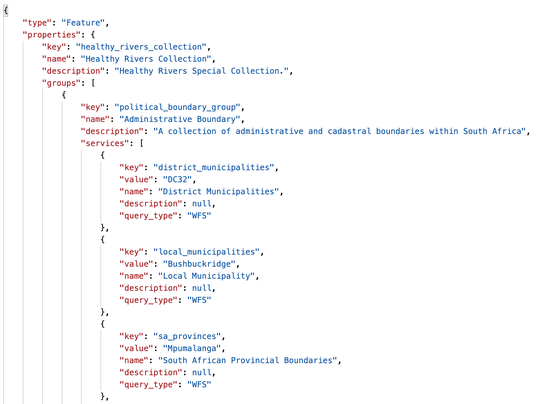Select the "services" array key
This screenshot has width=538, height=404.
point(107,143)
